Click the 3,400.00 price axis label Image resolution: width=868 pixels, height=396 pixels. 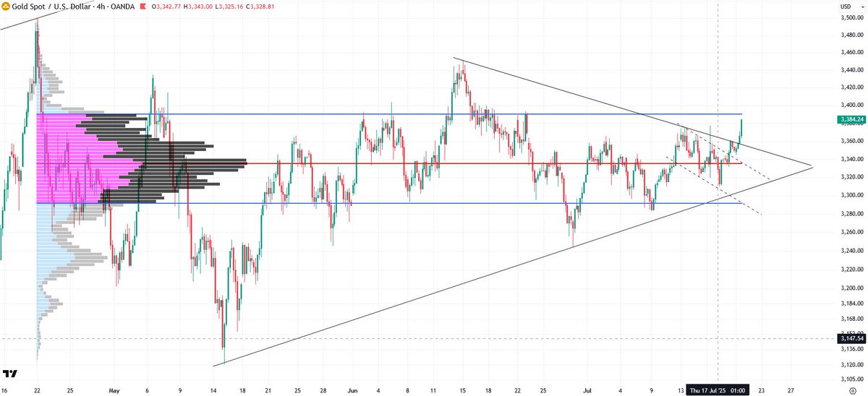851,106
